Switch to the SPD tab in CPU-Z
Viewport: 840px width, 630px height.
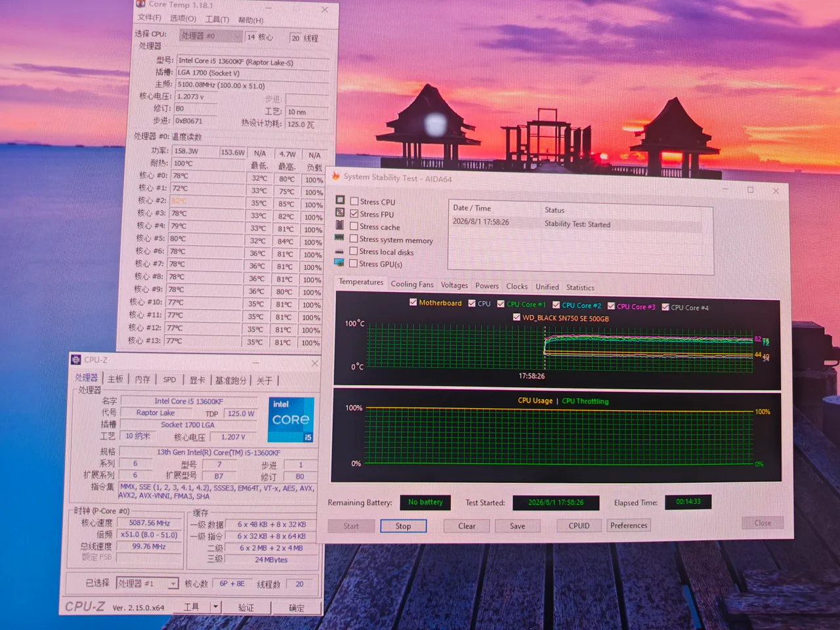pos(169,379)
